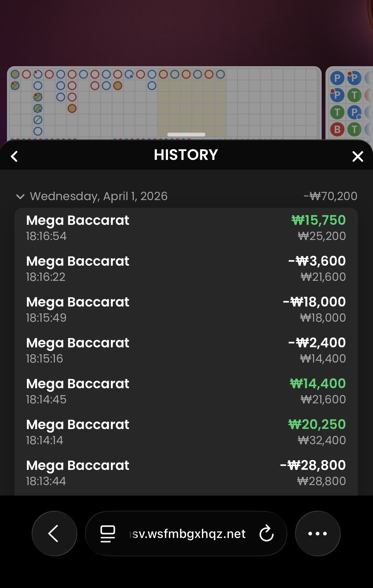Image resolution: width=373 pixels, height=588 pixels.
Task: Go back using the History panel arrow
Action: pyautogui.click(x=14, y=156)
